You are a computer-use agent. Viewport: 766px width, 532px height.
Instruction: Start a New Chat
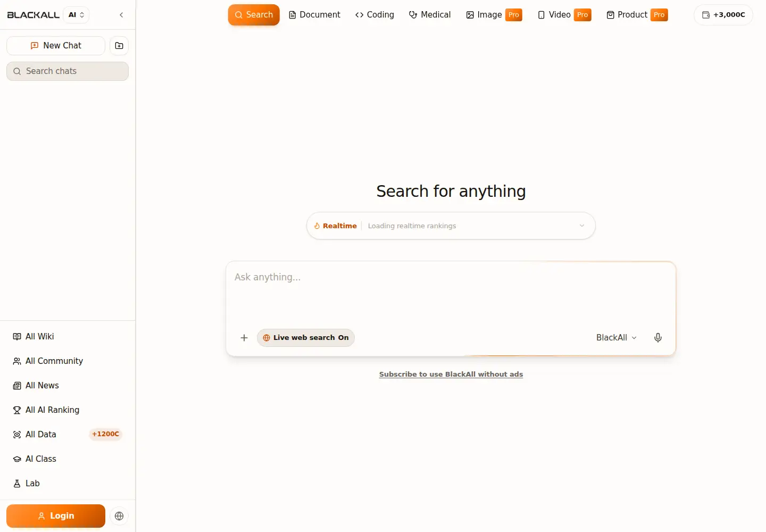coord(56,46)
